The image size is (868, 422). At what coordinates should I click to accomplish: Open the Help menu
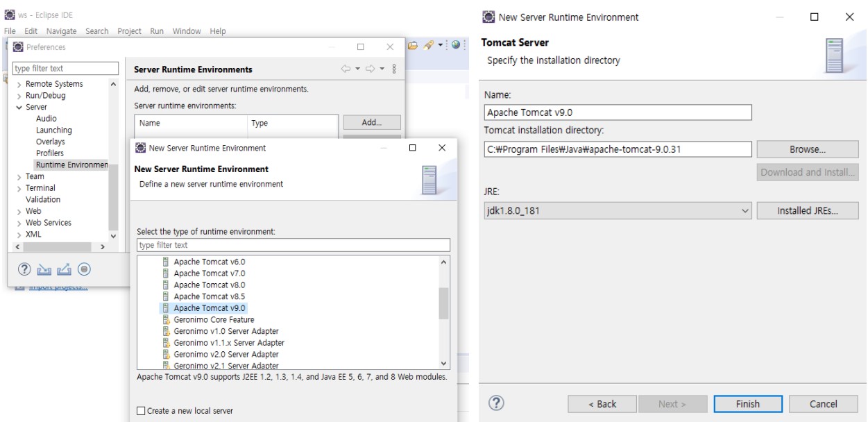click(x=218, y=31)
